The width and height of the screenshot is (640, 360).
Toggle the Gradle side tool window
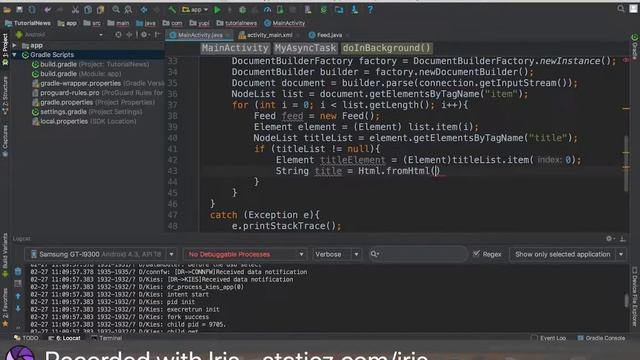coord(635,47)
